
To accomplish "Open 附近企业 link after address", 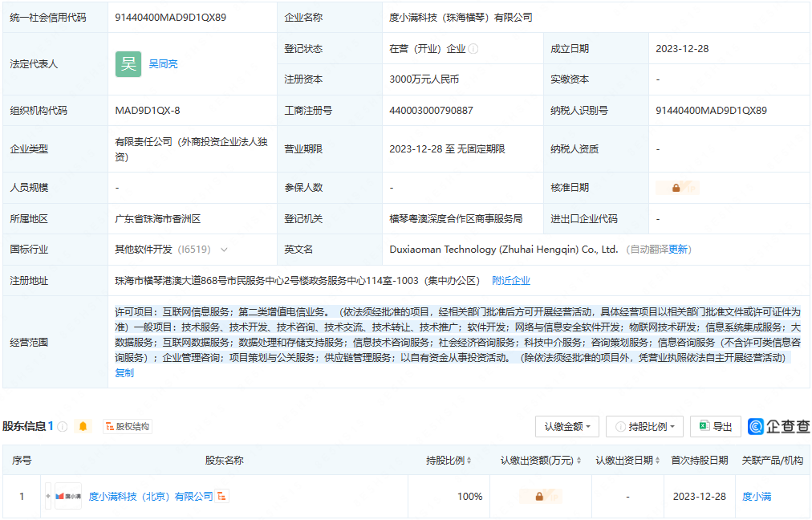I will (511, 281).
